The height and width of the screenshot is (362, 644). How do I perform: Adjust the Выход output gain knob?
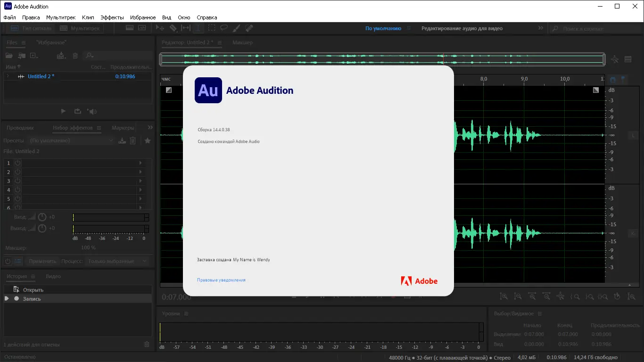tap(42, 228)
